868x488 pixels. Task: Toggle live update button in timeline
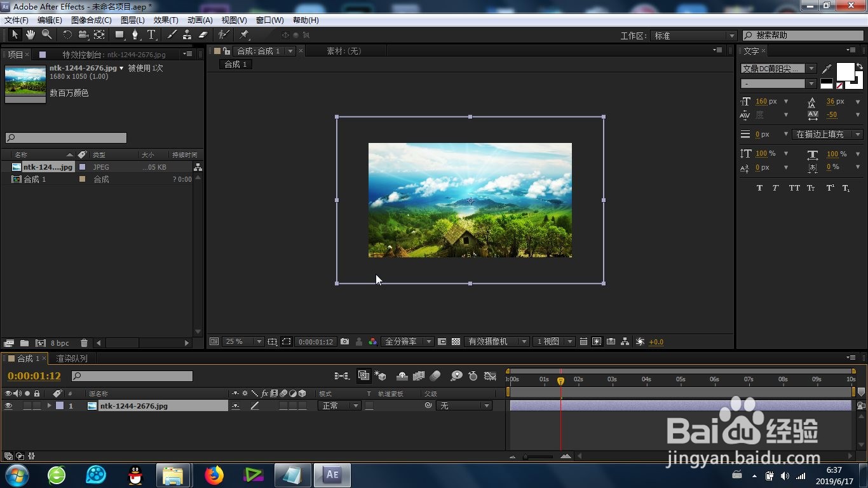coord(363,376)
